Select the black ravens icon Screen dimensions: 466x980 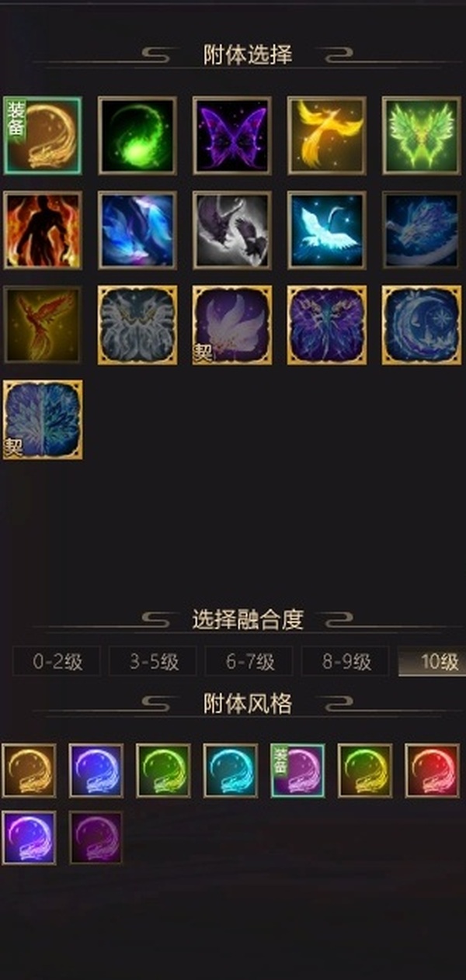click(232, 230)
